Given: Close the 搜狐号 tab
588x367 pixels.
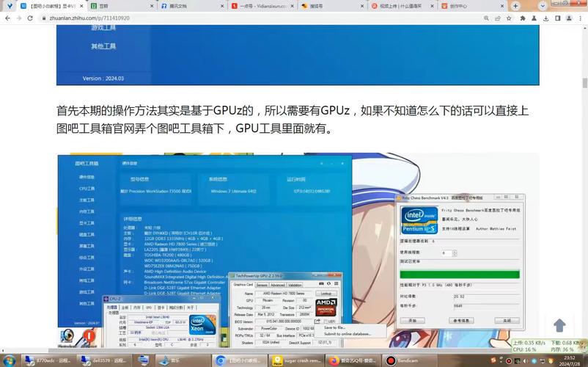Looking at the screenshot, I should click(x=362, y=6).
